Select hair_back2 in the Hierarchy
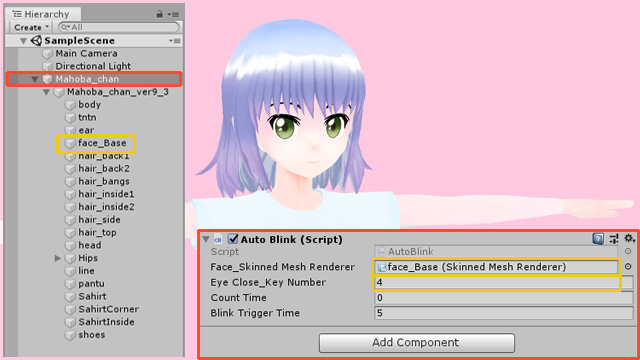 [x=104, y=169]
